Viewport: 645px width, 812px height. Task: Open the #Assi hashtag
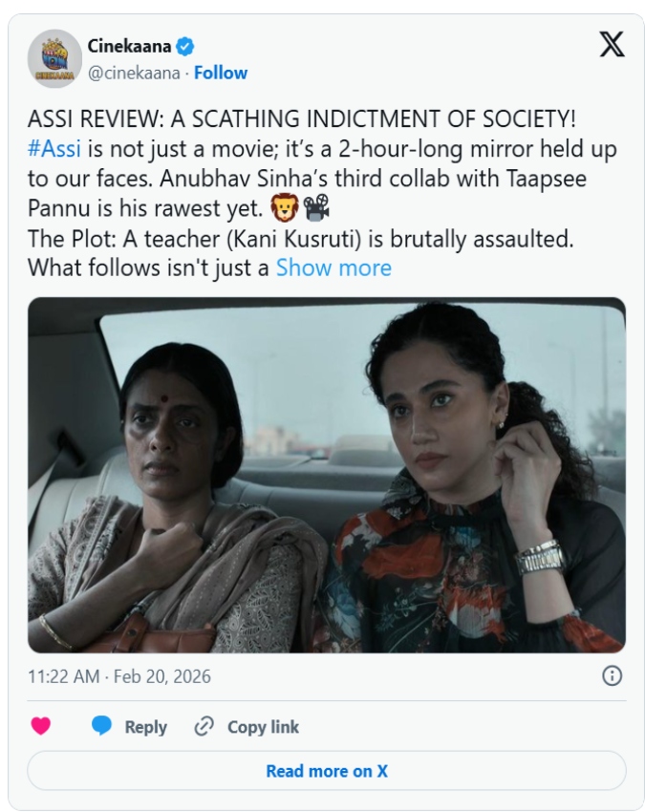pyautogui.click(x=53, y=149)
